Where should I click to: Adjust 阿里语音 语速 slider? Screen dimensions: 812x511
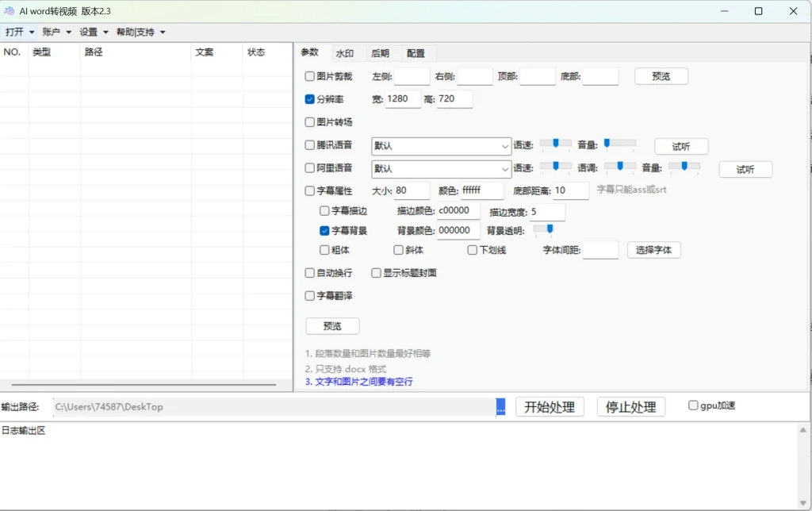click(556, 167)
